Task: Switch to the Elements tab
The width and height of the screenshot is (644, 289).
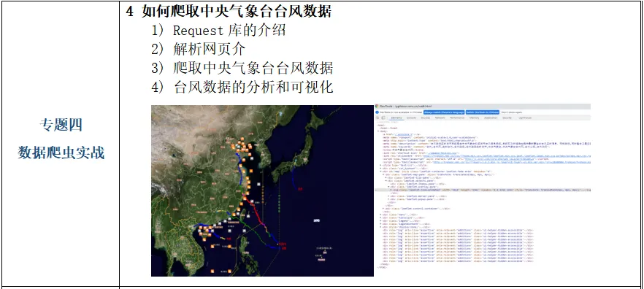Action: pyautogui.click(x=396, y=117)
